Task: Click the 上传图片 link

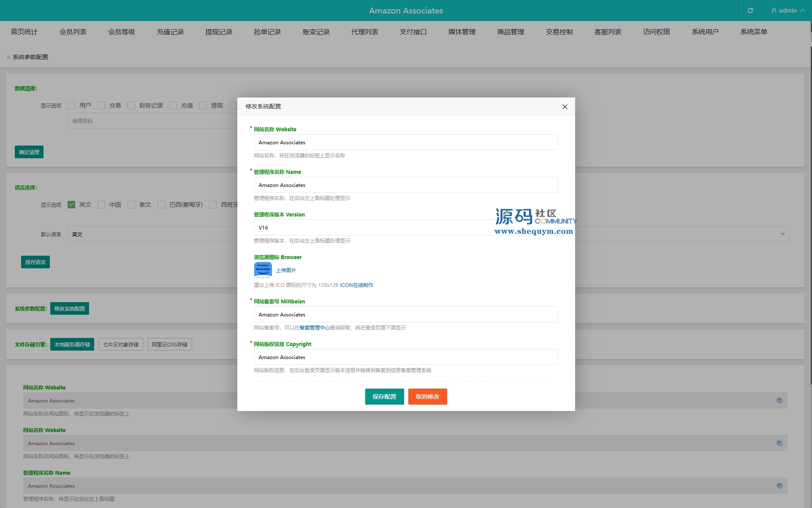Action: (x=286, y=270)
